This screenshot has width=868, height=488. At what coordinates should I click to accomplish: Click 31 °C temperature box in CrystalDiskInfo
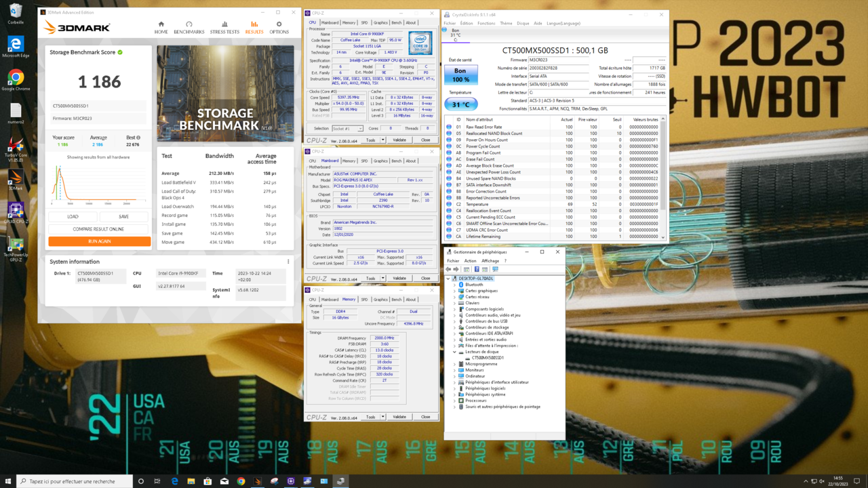click(460, 104)
